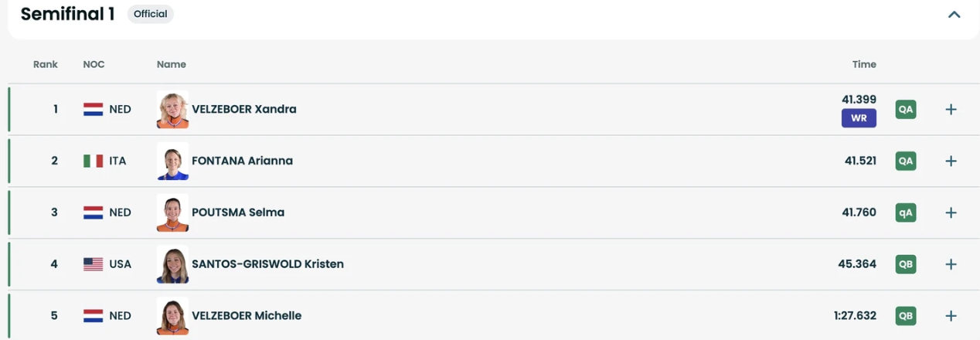This screenshot has width=980, height=340.
Task: Click the USA flag icon
Action: (x=93, y=264)
